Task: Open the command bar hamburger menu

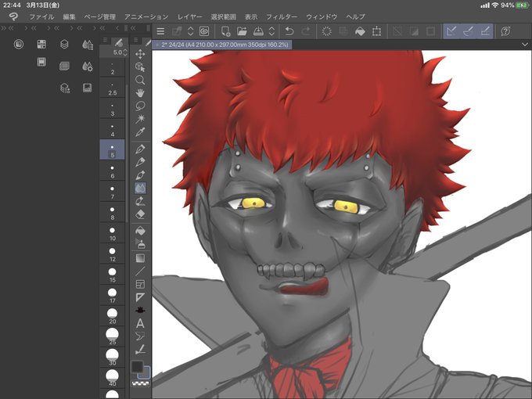Action: pyautogui.click(x=160, y=31)
